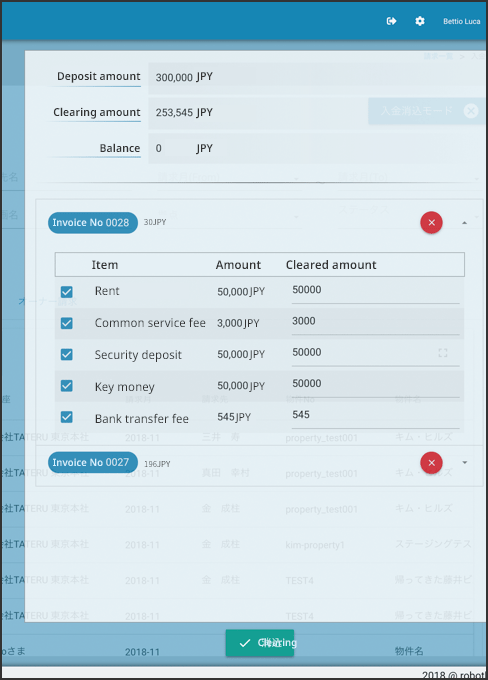Click the Invoice No 0027 badge
The height and width of the screenshot is (680, 488).
tap(93, 462)
